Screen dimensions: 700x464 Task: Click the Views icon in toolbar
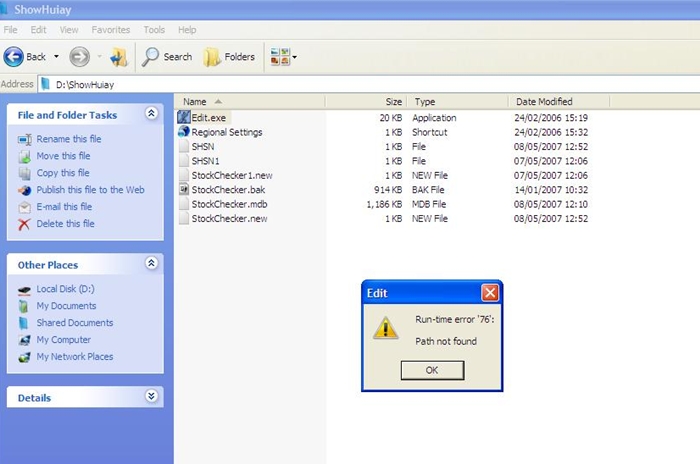[x=280, y=57]
